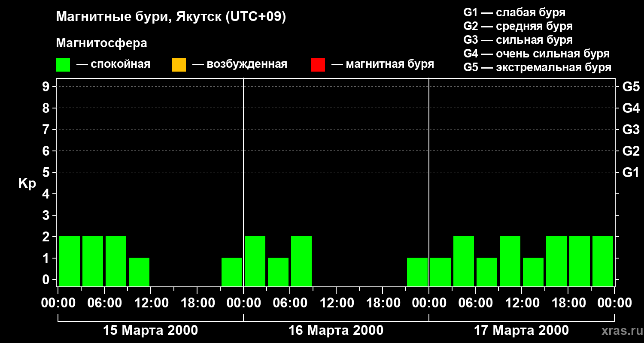
Task: Click the 17 Марта 18:00–21:00 Kp 2 bar
Action: point(580,261)
